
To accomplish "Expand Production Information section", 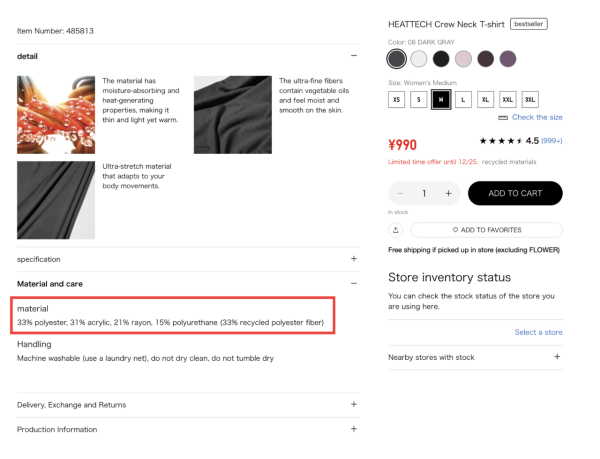I will [354, 429].
